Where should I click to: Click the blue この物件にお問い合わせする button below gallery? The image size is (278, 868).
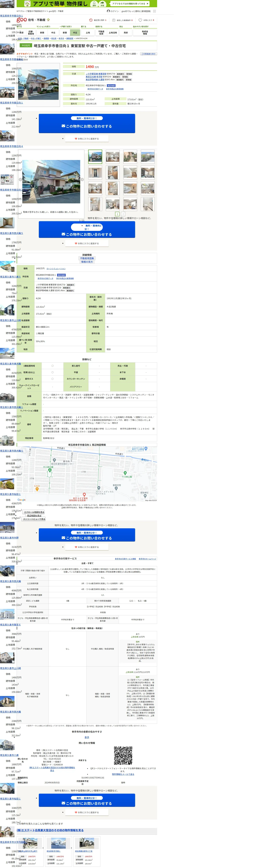(87, 234)
